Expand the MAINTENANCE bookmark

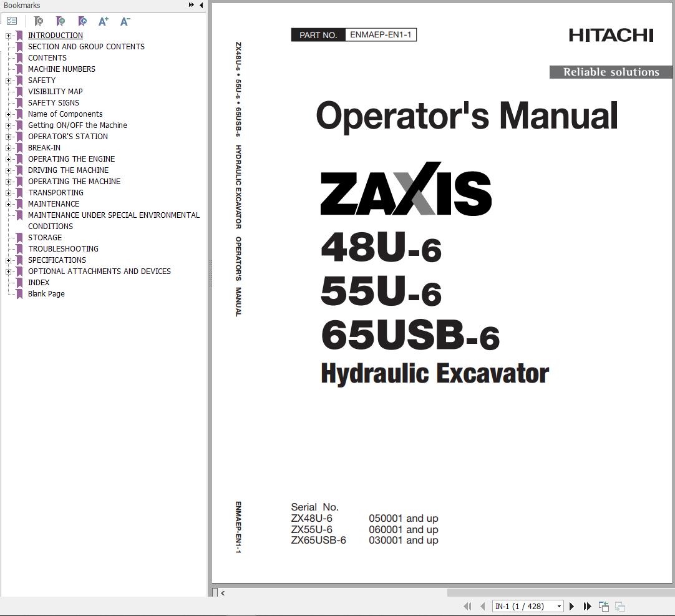[x=8, y=204]
